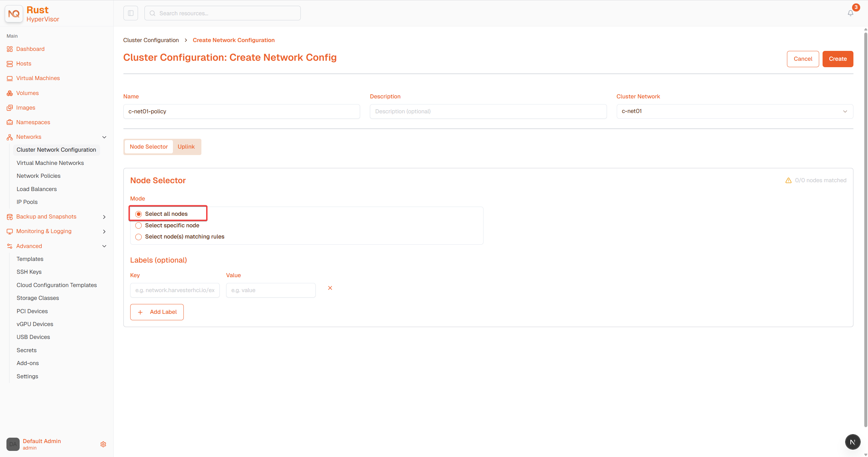
Task: Click the Monitoring & Logging monitor icon
Action: coord(9,231)
